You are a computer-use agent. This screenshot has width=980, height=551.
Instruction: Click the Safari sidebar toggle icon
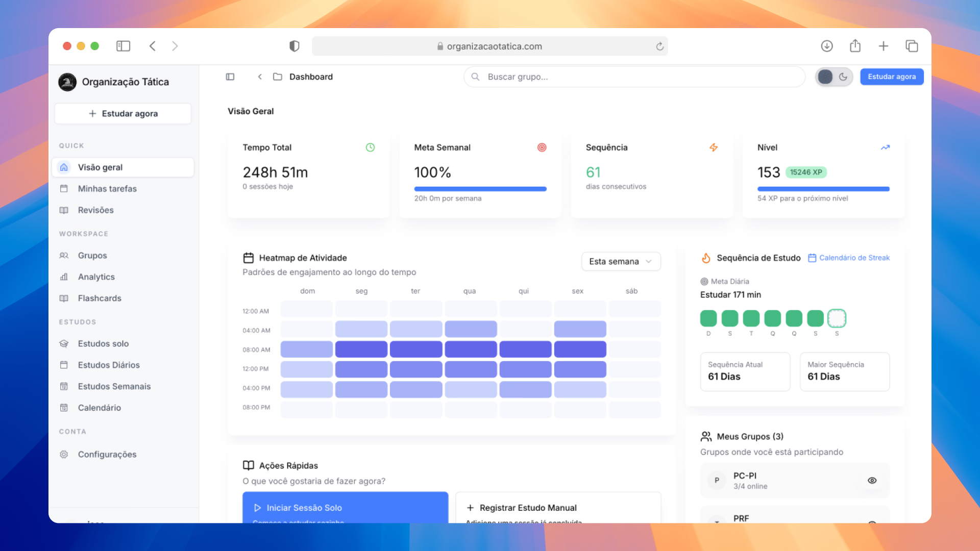(123, 46)
